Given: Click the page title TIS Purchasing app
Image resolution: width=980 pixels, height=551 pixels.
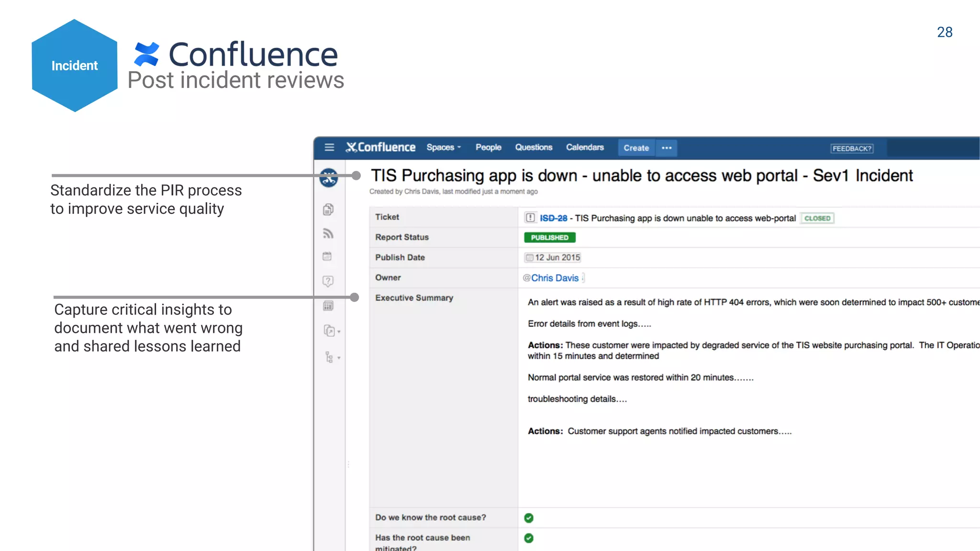Looking at the screenshot, I should click(x=642, y=176).
